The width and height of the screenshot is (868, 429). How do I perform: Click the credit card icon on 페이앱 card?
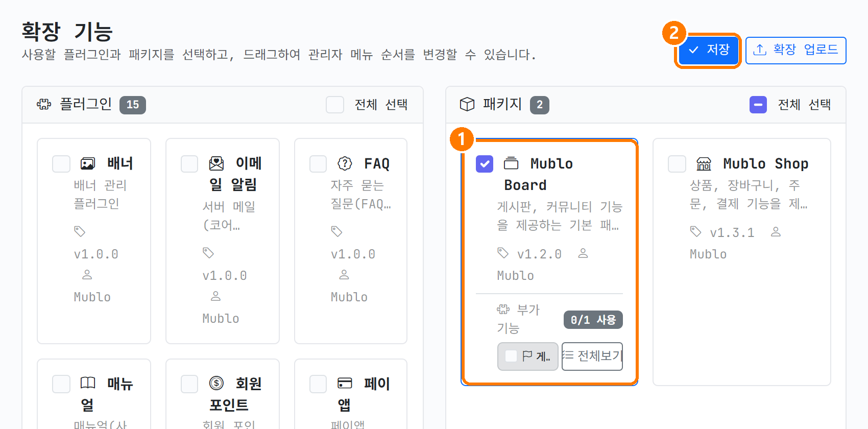pyautogui.click(x=345, y=383)
